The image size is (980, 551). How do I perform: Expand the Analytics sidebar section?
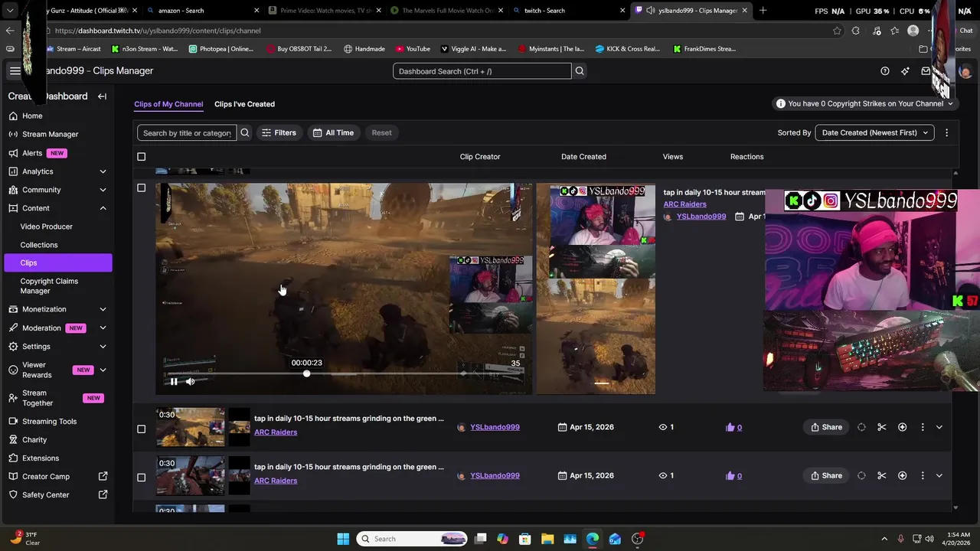[x=103, y=171]
